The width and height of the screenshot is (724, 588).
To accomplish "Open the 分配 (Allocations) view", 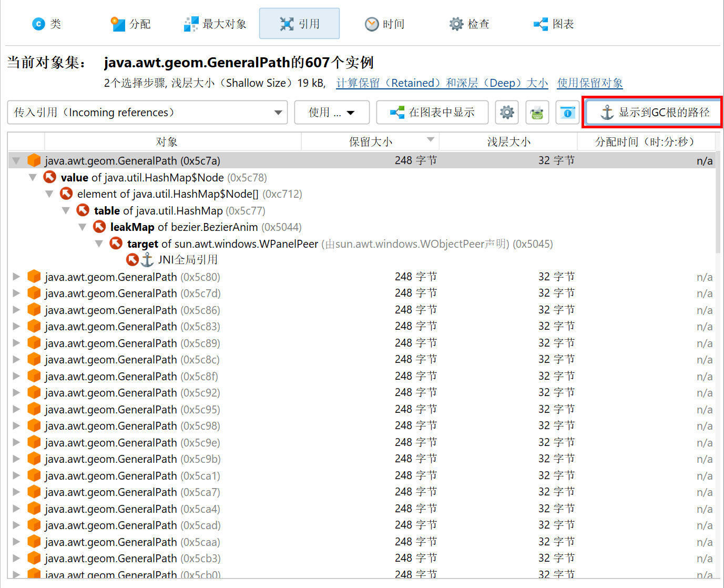I will (x=131, y=24).
